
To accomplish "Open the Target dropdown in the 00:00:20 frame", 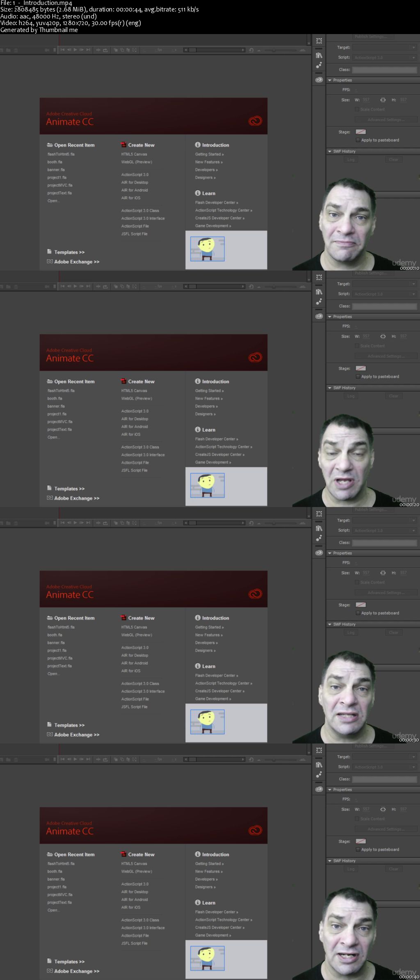I will pyautogui.click(x=385, y=284).
